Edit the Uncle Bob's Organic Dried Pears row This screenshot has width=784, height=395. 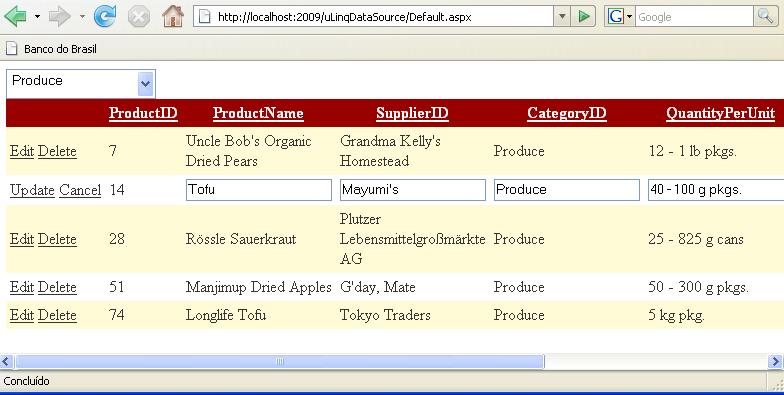tap(22, 151)
